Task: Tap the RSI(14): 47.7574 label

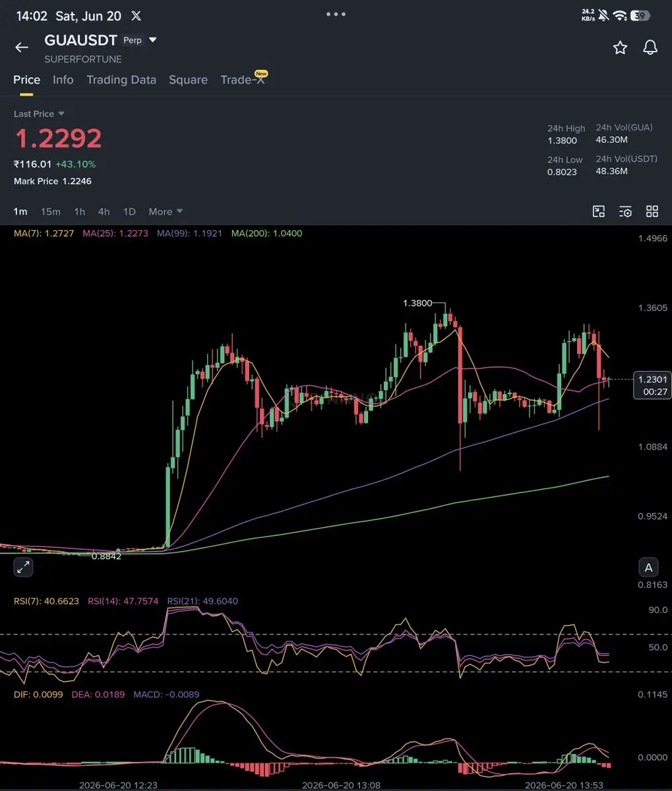Action: 123,601
